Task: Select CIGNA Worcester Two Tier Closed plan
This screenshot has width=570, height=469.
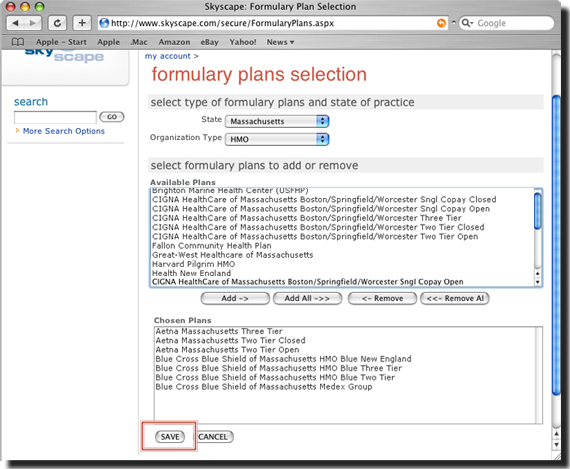Action: 318,227
